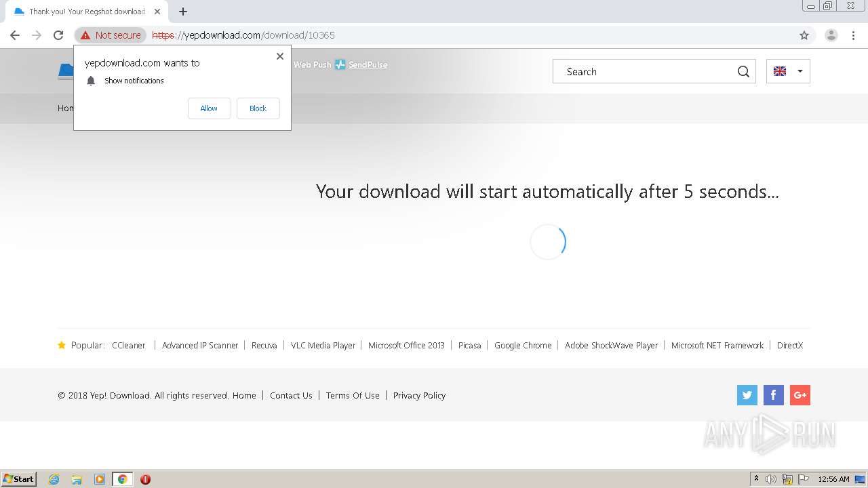Open the Terms Of Use link
The image size is (868, 488).
tap(353, 395)
